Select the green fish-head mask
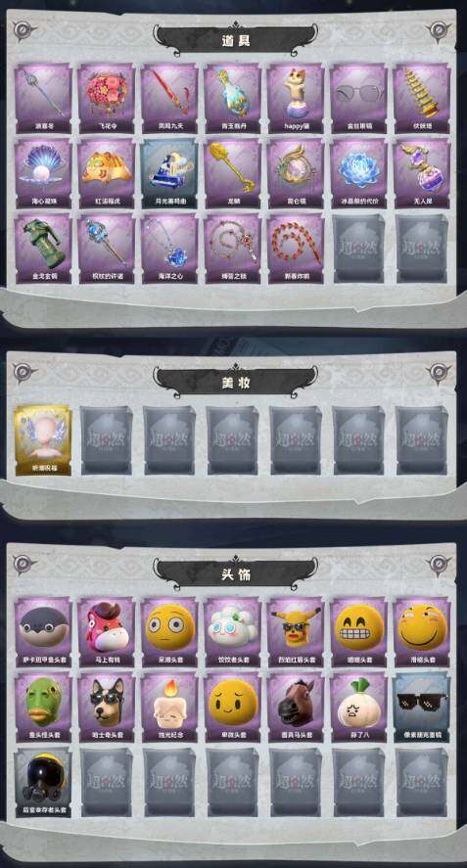The width and height of the screenshot is (467, 868). (x=43, y=708)
